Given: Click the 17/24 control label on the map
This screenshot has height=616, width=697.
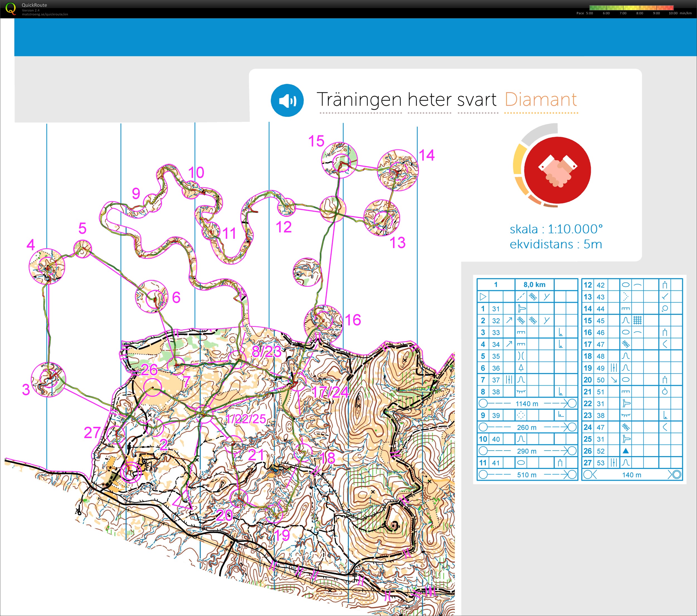Looking at the screenshot, I should click(x=330, y=392).
